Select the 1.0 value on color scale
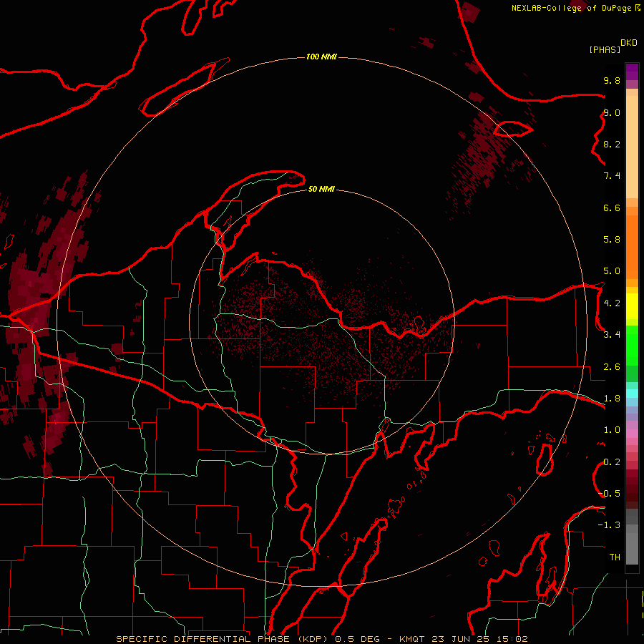This screenshot has height=644, width=644. pos(612,430)
